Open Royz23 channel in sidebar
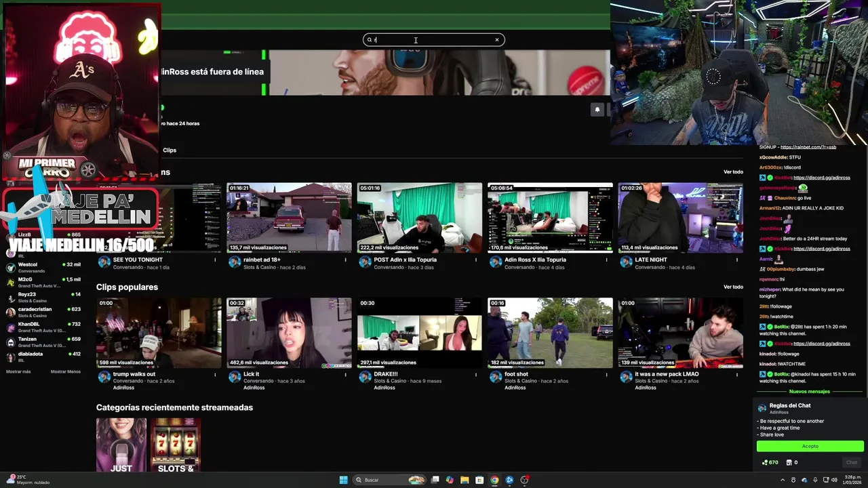 [x=44, y=298]
